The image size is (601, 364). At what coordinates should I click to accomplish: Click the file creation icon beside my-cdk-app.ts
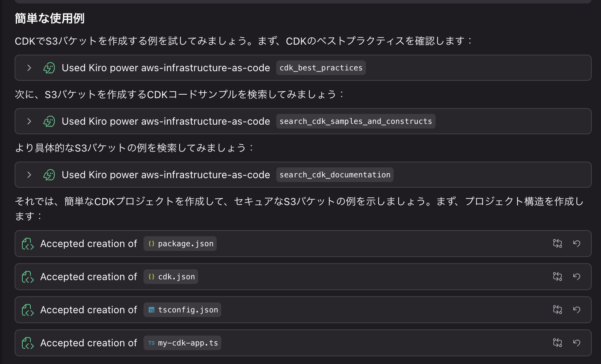27,343
